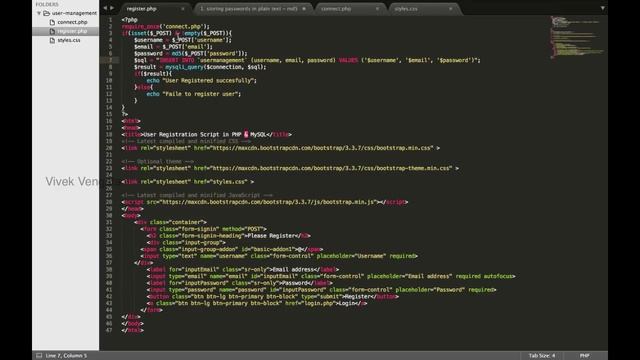This screenshot has height=360, width=640.
Task: Collapse the user-management folder arrow
Action: coord(39,13)
